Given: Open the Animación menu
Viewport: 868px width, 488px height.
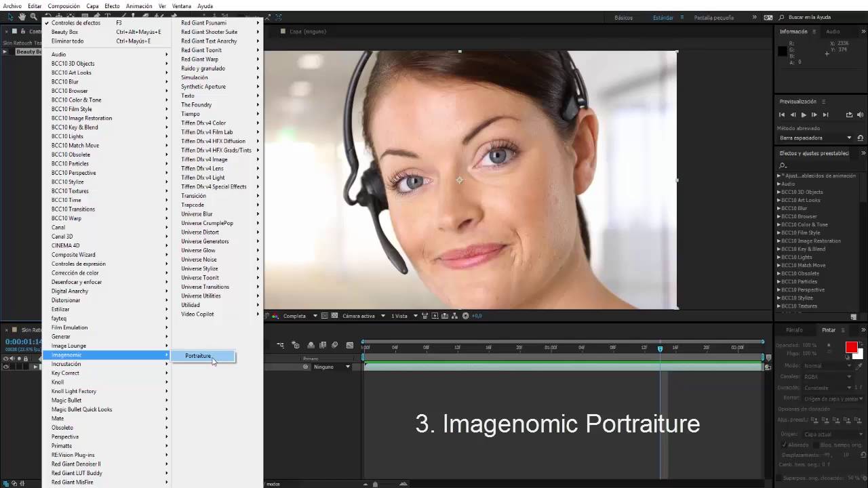Looking at the screenshot, I should [139, 6].
